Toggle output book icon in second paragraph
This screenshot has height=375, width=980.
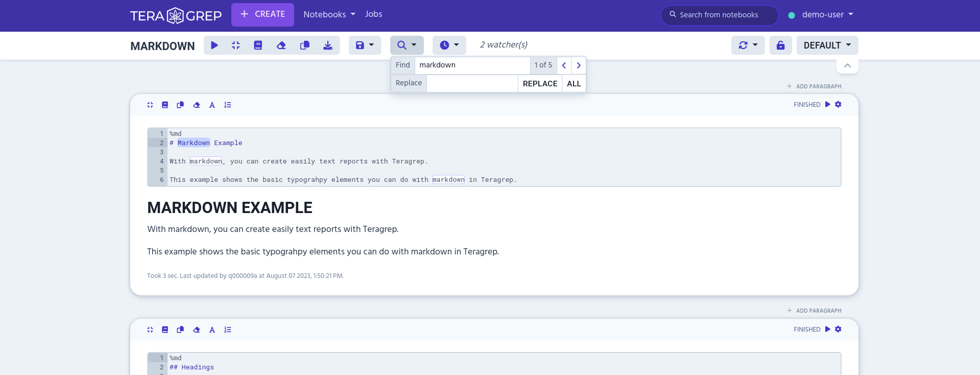click(x=165, y=330)
